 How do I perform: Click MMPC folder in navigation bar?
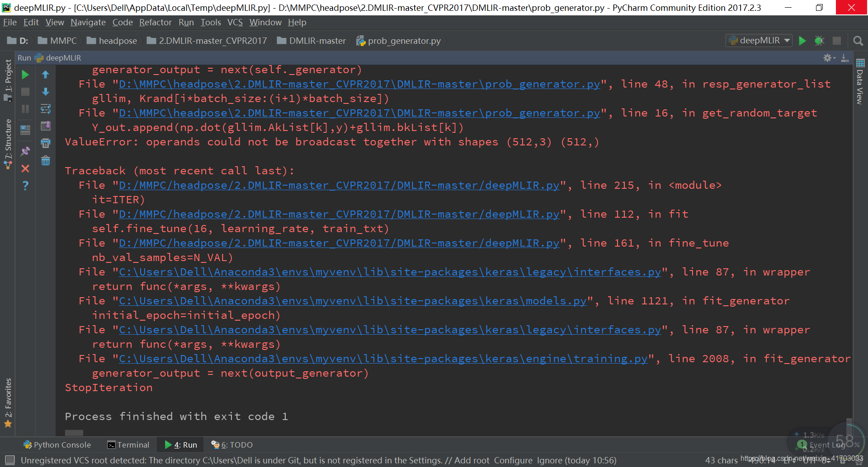point(57,41)
